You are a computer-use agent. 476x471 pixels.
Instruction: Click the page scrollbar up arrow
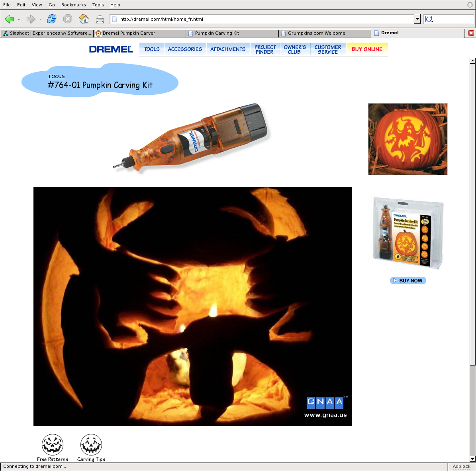click(x=472, y=61)
